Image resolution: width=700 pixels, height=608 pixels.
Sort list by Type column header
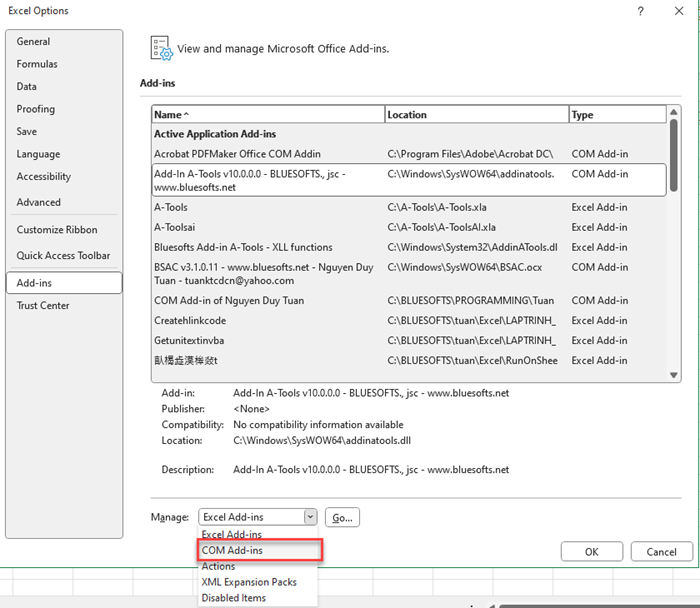pyautogui.click(x=615, y=115)
